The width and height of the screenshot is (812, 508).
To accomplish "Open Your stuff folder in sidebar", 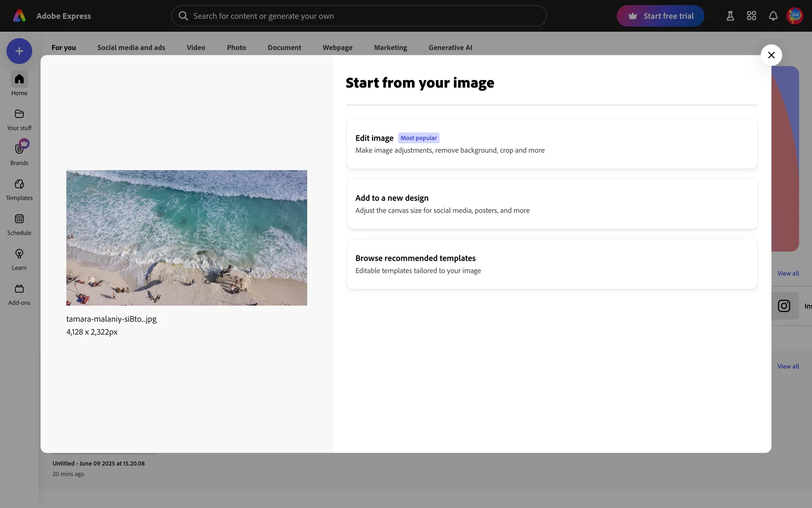I will [19, 119].
